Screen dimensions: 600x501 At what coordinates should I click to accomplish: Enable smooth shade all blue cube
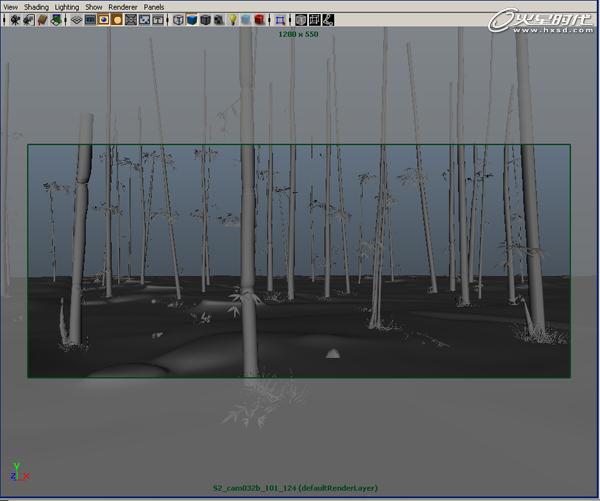pos(192,19)
